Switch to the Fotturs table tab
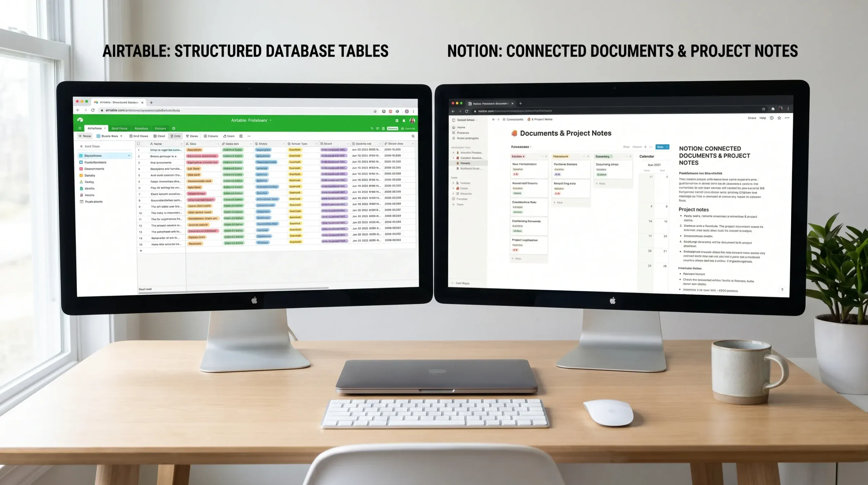 click(160, 129)
